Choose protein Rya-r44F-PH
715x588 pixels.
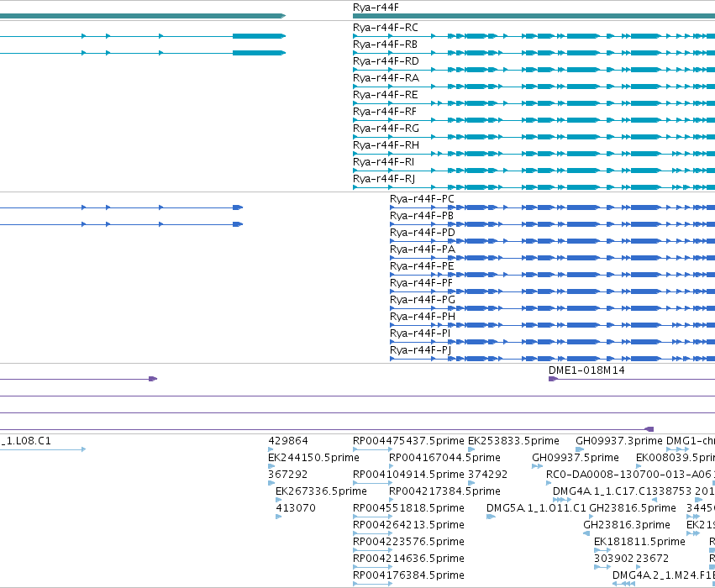tap(423, 318)
